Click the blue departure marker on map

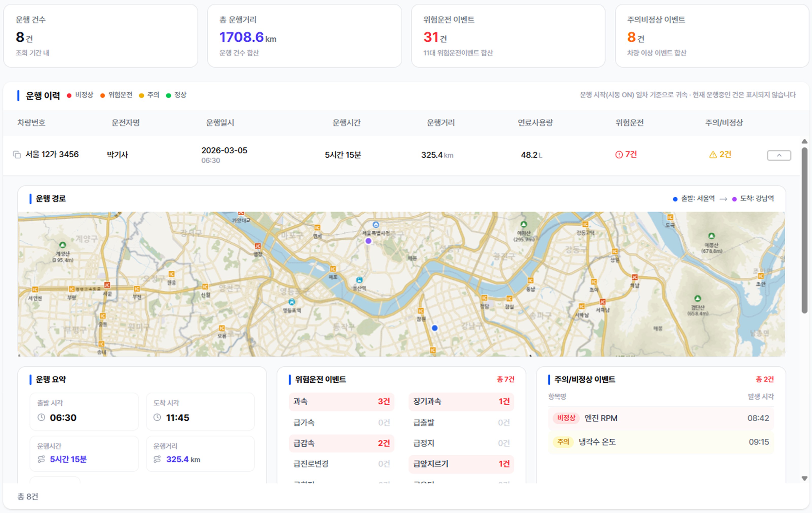coord(435,328)
